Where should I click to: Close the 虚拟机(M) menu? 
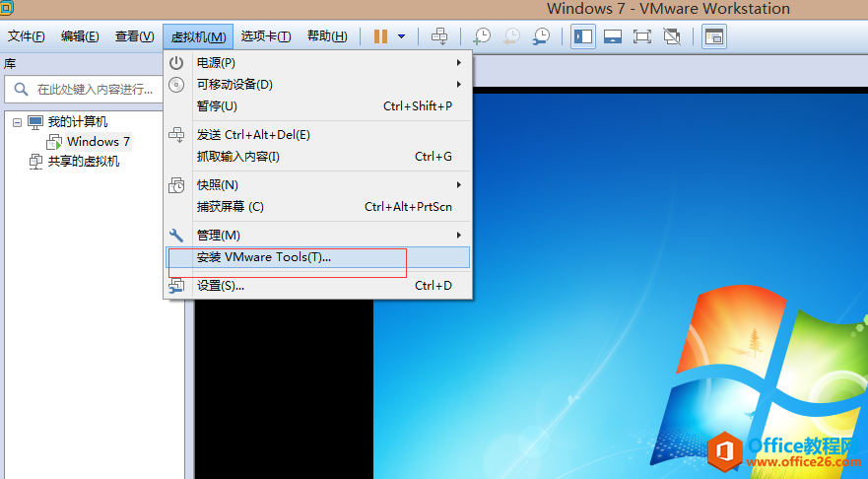click(x=198, y=36)
